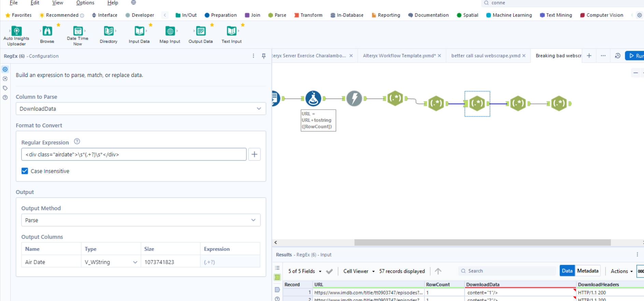Image resolution: width=644 pixels, height=301 pixels.
Task: Switch Results view to Data
Action: pyautogui.click(x=567, y=271)
